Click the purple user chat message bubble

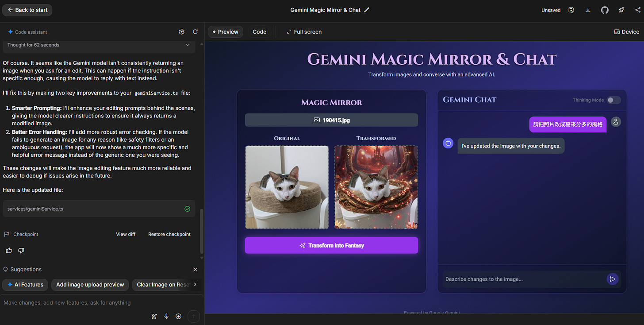tap(568, 124)
